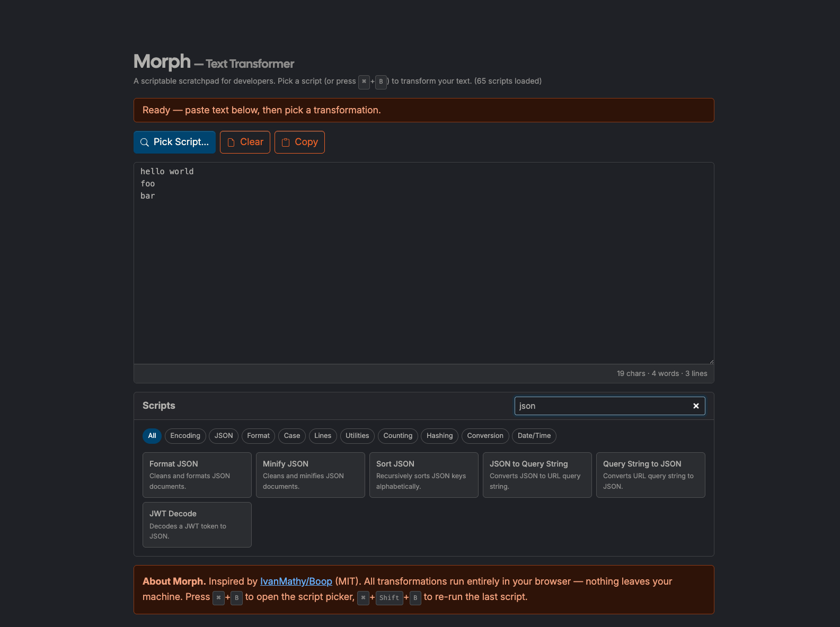Run the Format JSON script
The image size is (840, 627).
click(197, 475)
